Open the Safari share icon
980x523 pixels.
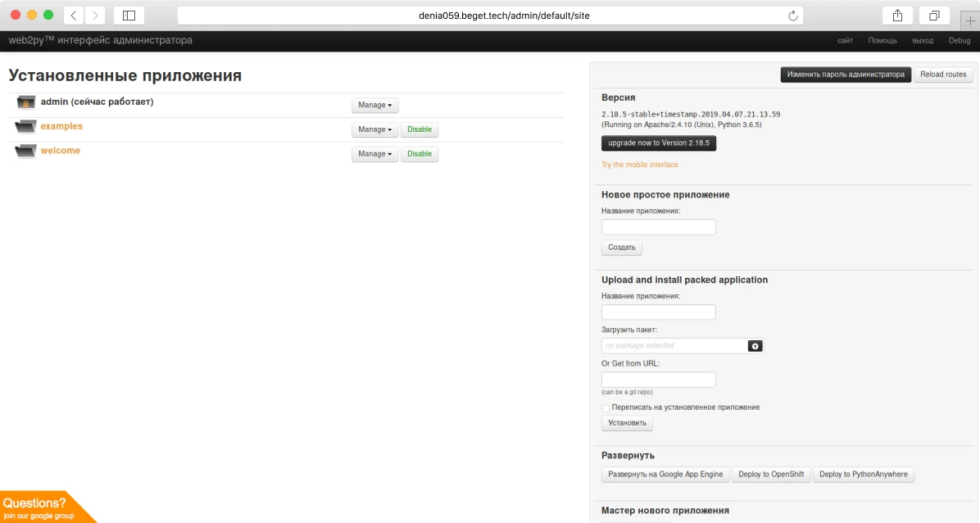[x=897, y=16]
